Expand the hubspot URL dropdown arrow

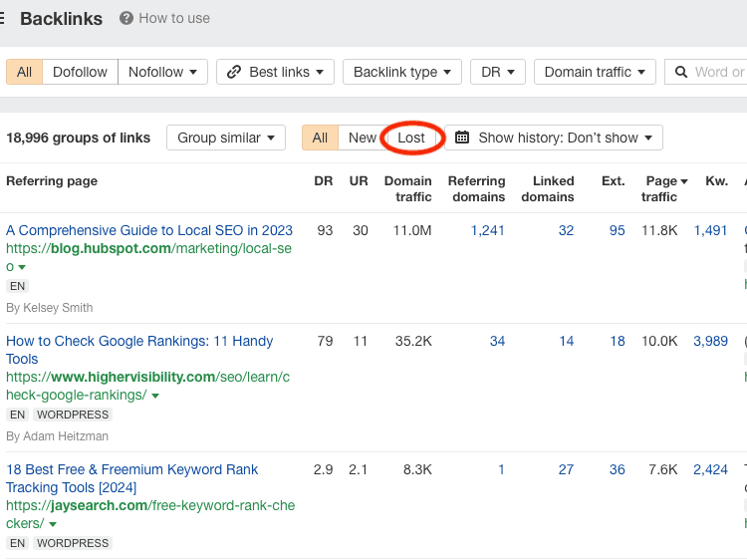point(22,268)
